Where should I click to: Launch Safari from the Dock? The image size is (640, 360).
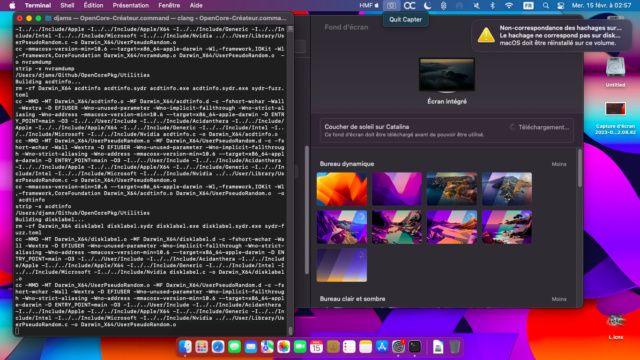[x=218, y=347]
